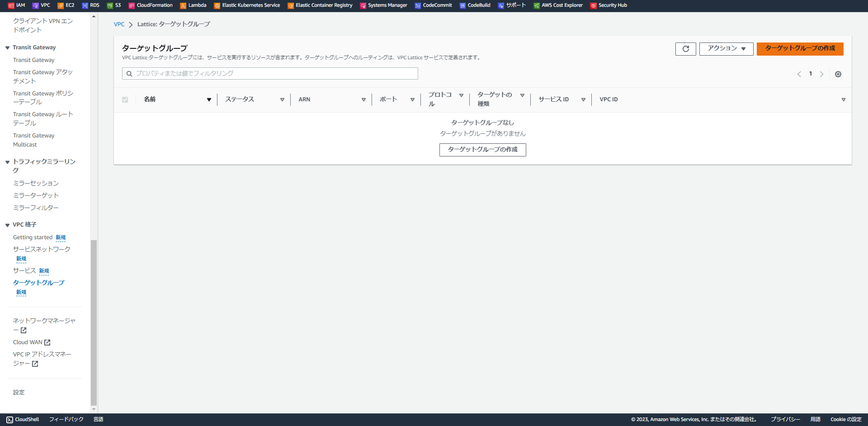Open the AWS Cost Explorer shortcut icon
This screenshot has width=868, height=426.
[537, 5]
